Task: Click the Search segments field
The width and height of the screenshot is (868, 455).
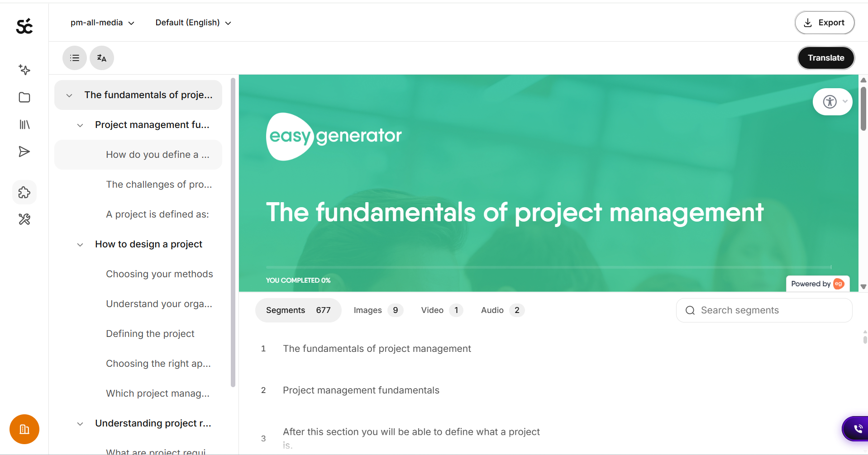Action: tap(764, 310)
